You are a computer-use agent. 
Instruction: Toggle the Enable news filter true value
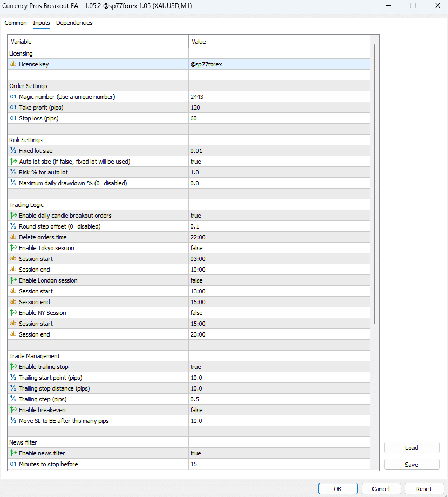click(x=279, y=453)
